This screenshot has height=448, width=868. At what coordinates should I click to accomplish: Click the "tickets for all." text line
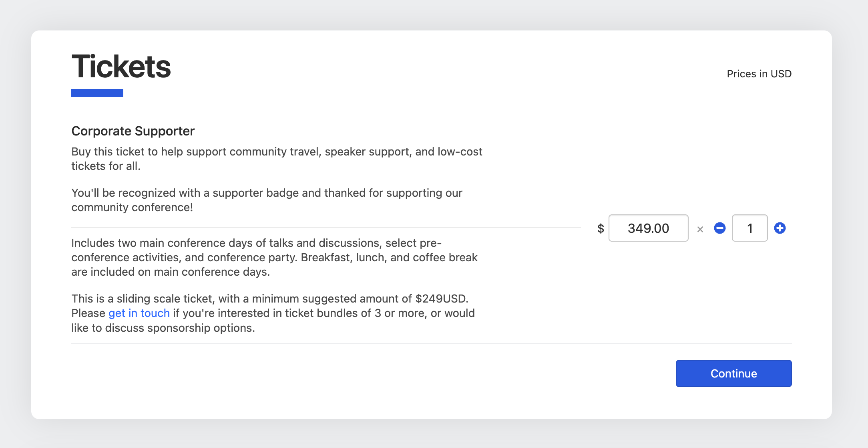106,166
